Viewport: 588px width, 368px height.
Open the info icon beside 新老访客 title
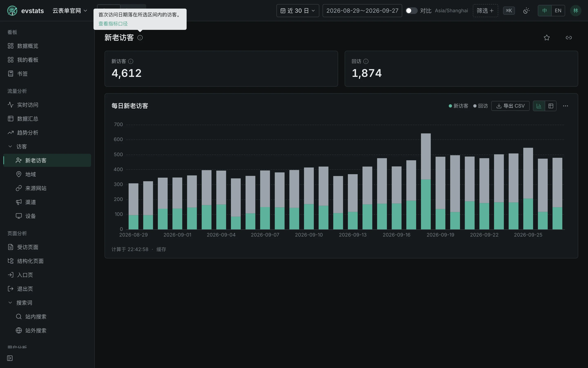[140, 37]
